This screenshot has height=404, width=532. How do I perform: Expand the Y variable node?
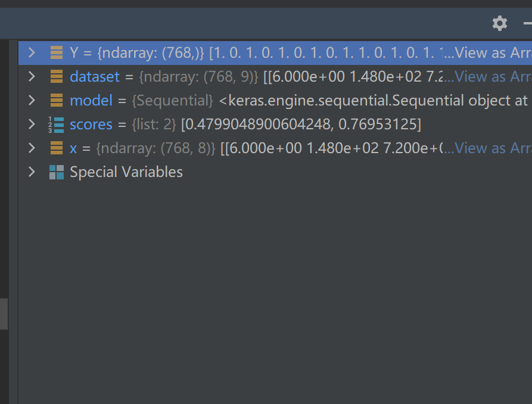(32, 52)
